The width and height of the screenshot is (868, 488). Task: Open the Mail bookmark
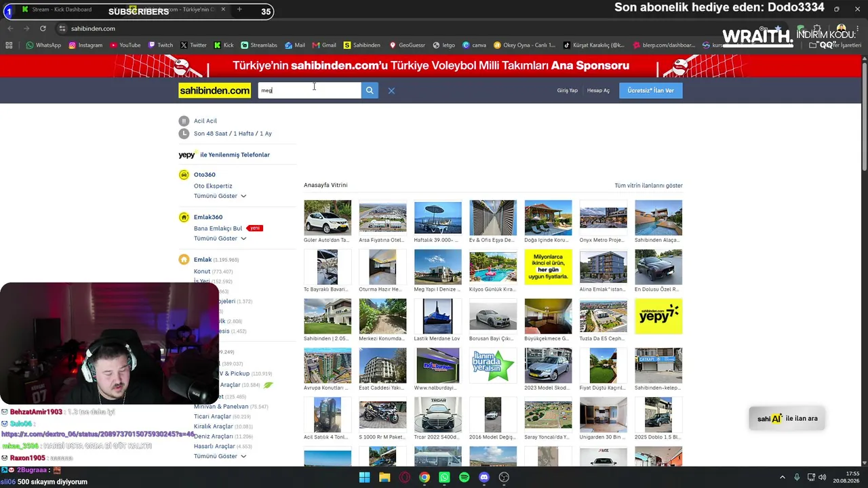click(x=295, y=45)
